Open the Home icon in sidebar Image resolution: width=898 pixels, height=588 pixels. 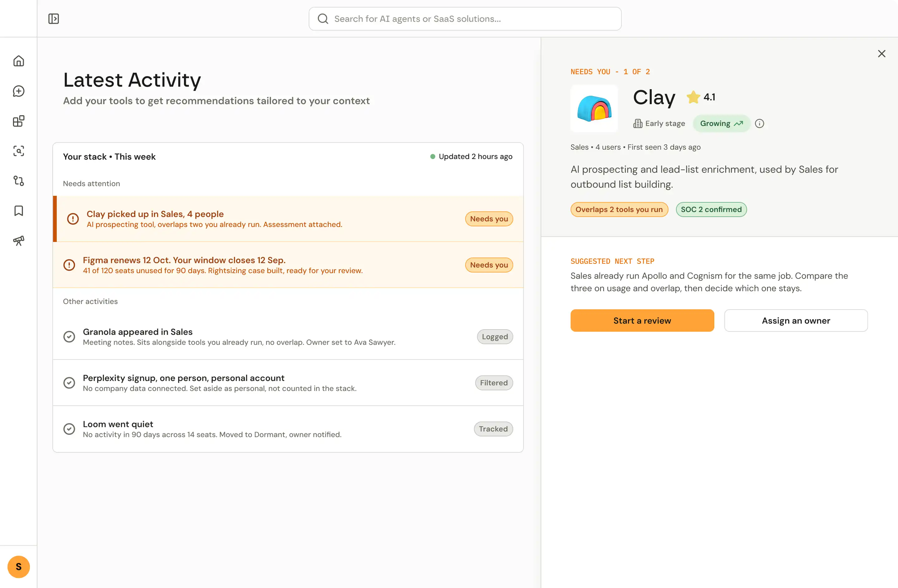18,61
